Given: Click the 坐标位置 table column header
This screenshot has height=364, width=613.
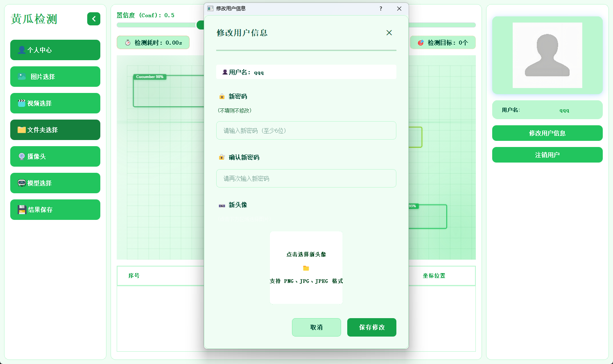Looking at the screenshot, I should click(434, 276).
